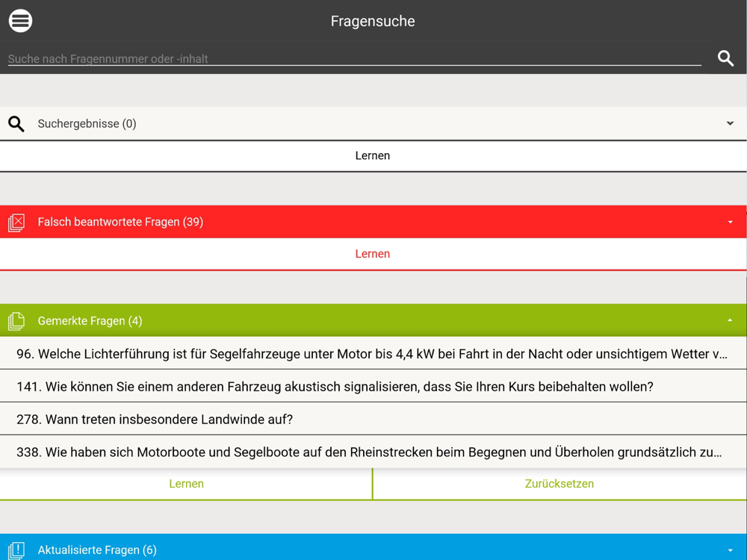Open question 141 about akustisch signalisieren
The height and width of the screenshot is (560, 747).
click(373, 386)
